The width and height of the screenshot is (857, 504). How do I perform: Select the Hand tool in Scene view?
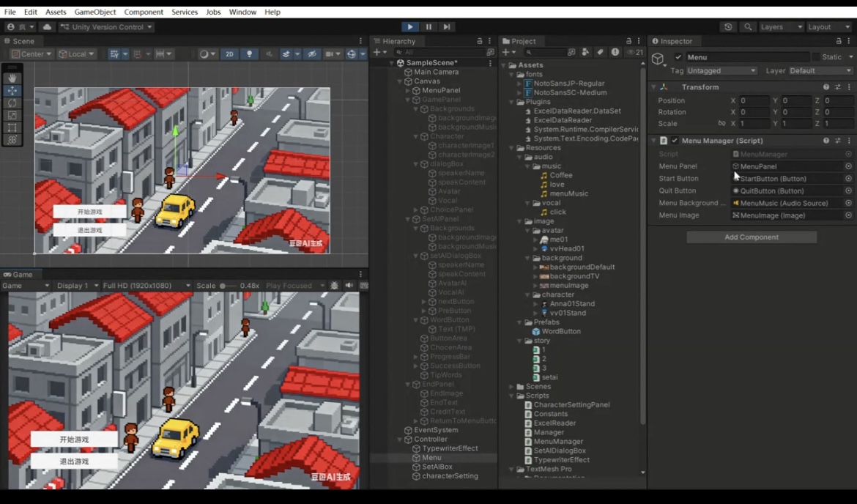(12, 78)
